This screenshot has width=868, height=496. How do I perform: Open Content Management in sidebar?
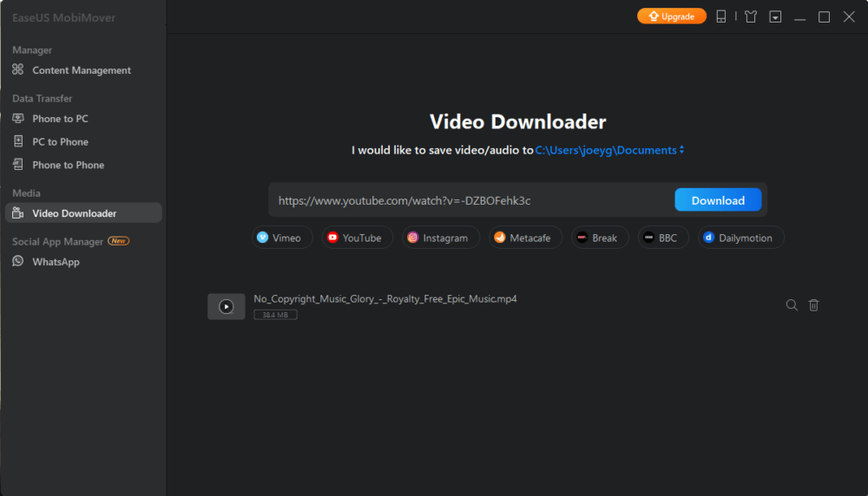[x=83, y=70]
